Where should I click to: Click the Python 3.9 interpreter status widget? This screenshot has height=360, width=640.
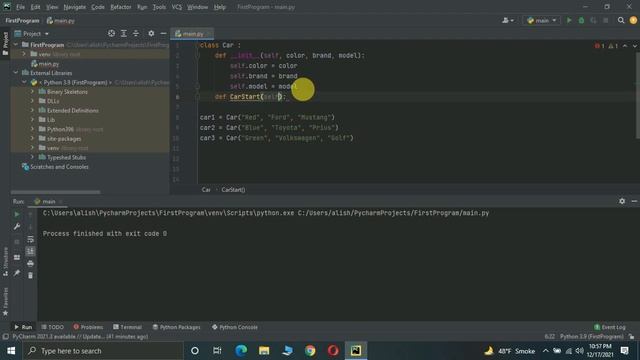click(591, 336)
